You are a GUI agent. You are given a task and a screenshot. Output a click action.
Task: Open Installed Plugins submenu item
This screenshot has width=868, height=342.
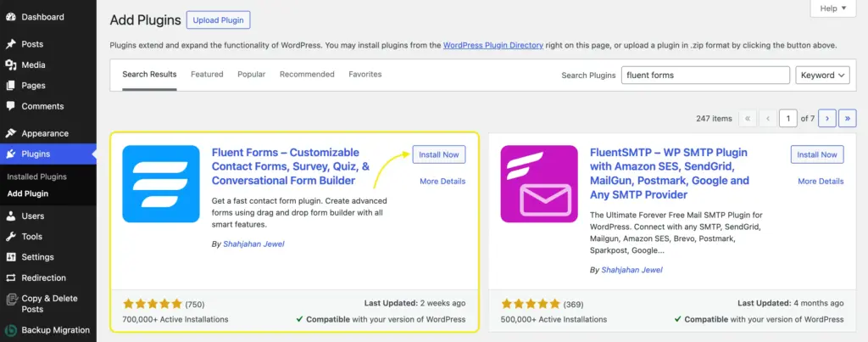click(x=37, y=177)
